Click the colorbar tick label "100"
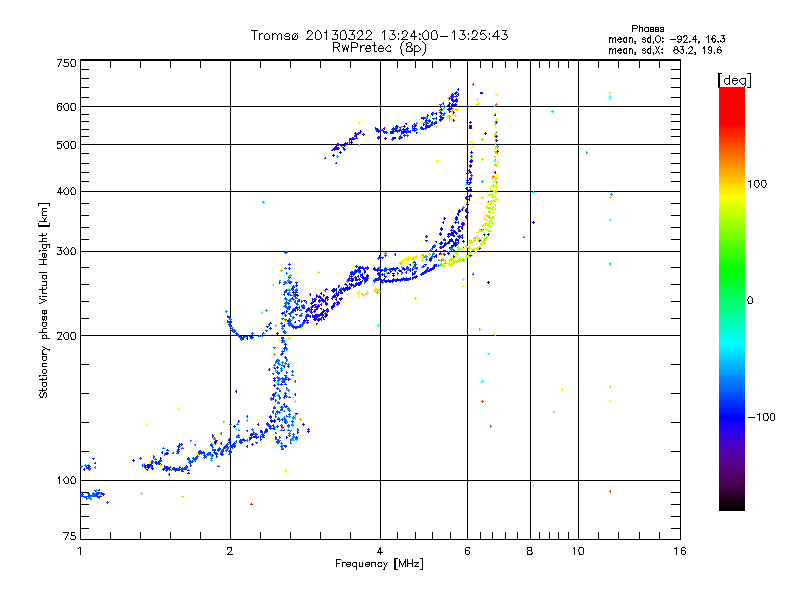 tap(757, 184)
